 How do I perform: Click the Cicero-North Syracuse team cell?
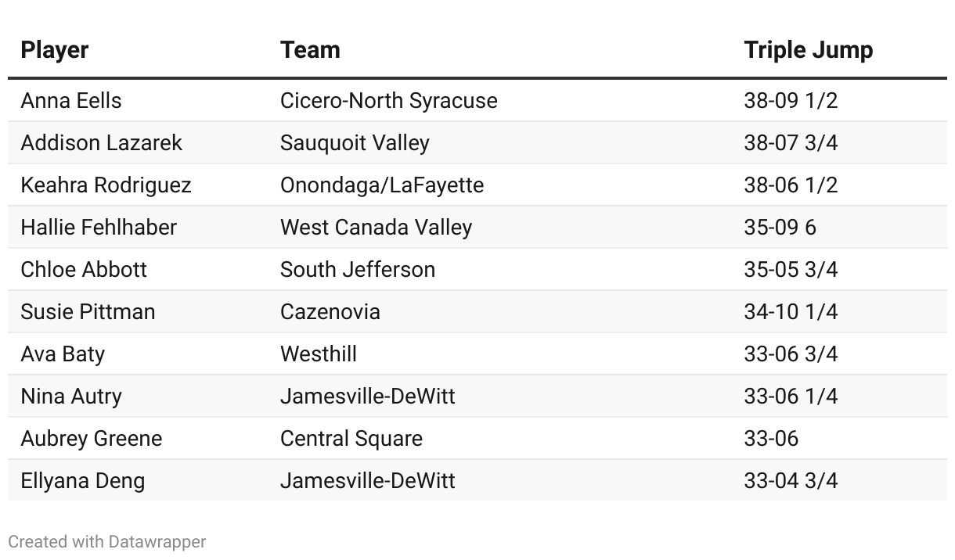click(388, 101)
